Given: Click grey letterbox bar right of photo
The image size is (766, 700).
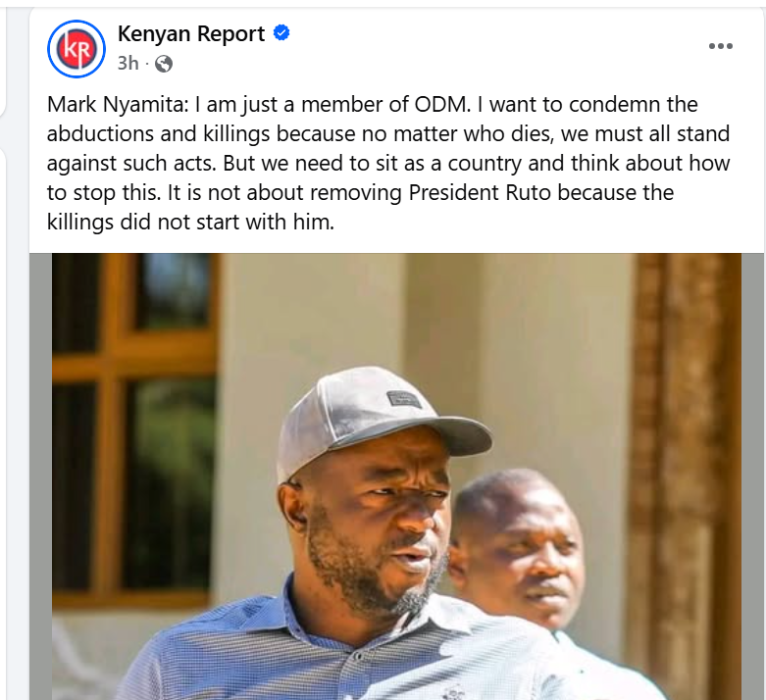Looking at the screenshot, I should (753, 476).
